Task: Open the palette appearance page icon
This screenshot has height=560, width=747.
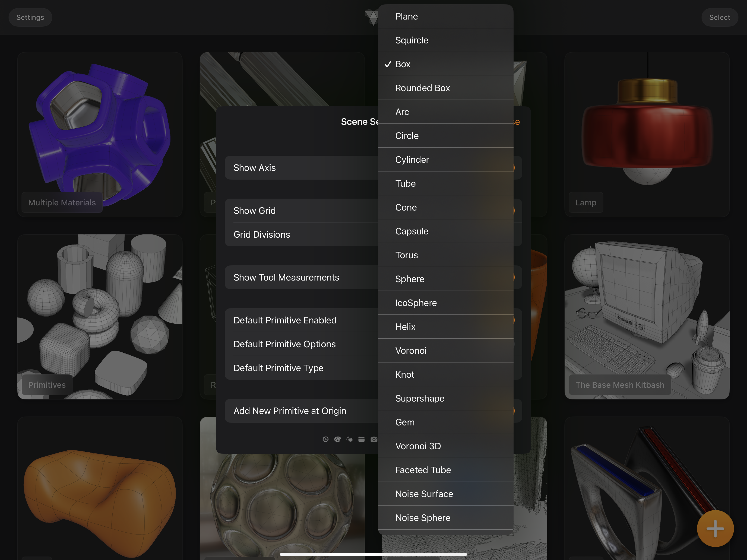Action: pyautogui.click(x=337, y=439)
